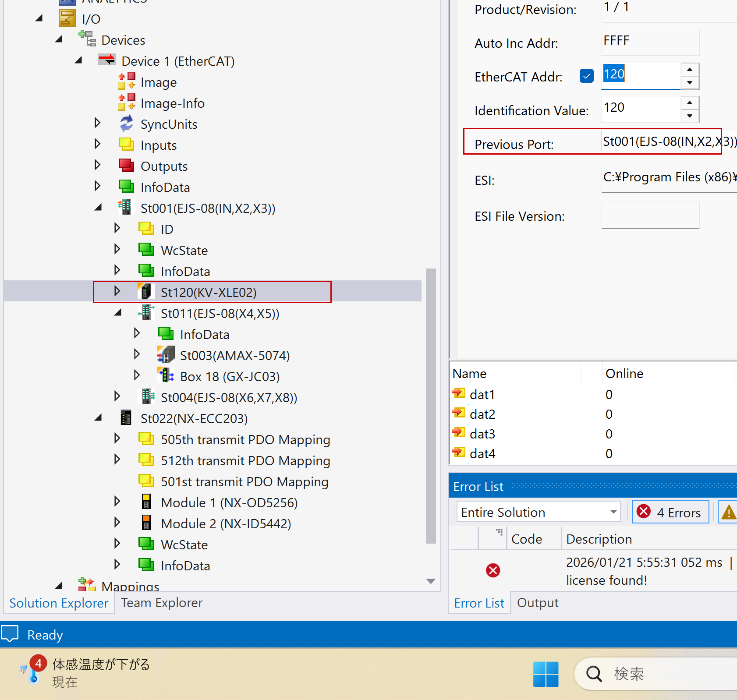Viewport: 737px width, 700px height.
Task: Toggle the 4 Errors filter button
Action: [670, 512]
